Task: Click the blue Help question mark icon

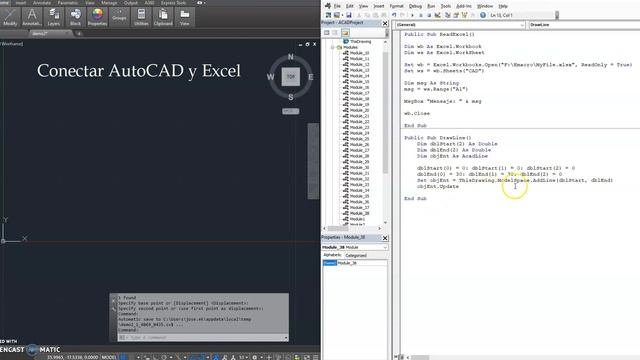Action: (x=483, y=15)
